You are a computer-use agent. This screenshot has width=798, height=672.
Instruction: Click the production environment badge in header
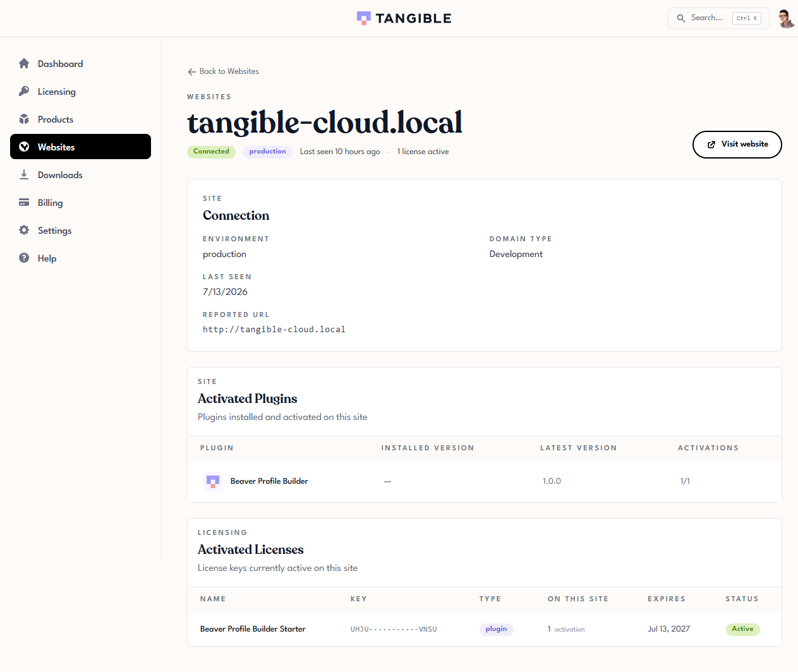267,152
